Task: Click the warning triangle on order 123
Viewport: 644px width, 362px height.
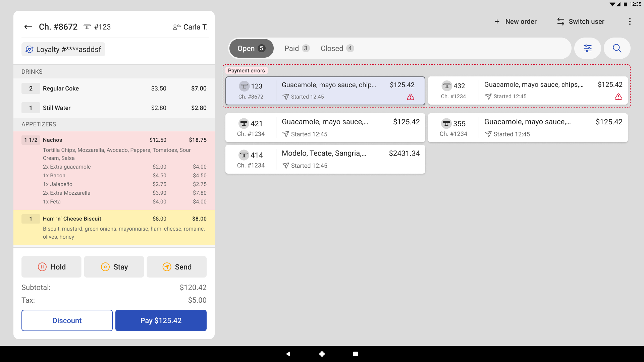Action: tap(410, 97)
